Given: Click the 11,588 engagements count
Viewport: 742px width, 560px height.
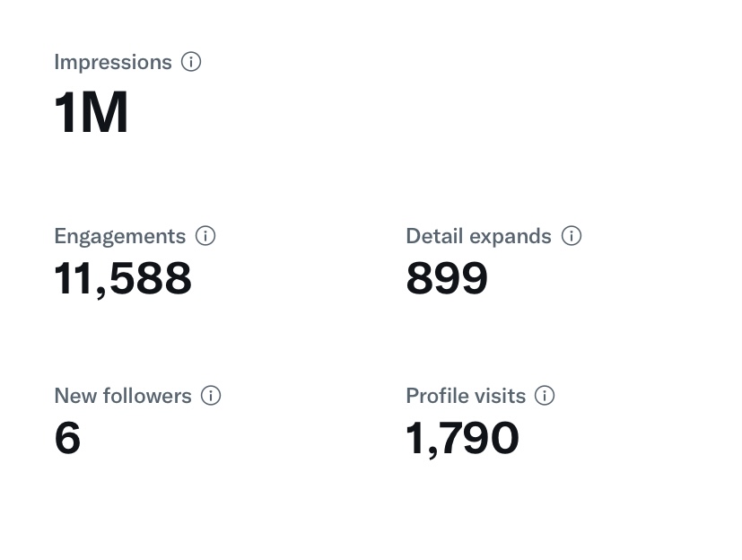Looking at the screenshot, I should pyautogui.click(x=123, y=279).
